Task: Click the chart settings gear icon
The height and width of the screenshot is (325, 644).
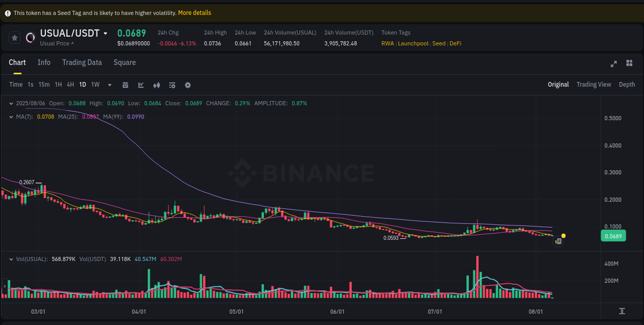Action: coord(188,84)
